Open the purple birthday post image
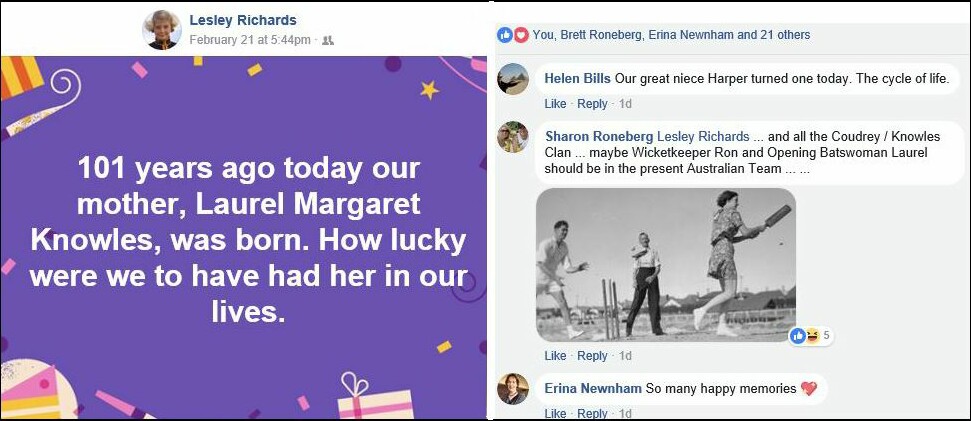The image size is (971, 421). 243,237
